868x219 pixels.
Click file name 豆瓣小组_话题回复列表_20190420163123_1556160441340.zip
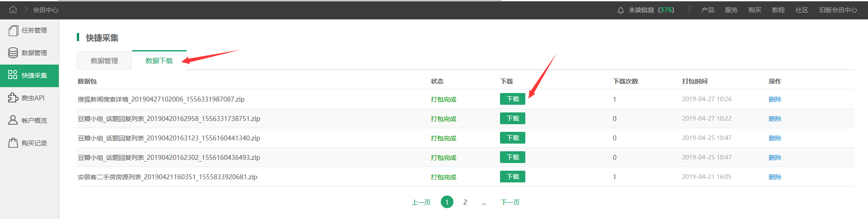click(x=169, y=138)
